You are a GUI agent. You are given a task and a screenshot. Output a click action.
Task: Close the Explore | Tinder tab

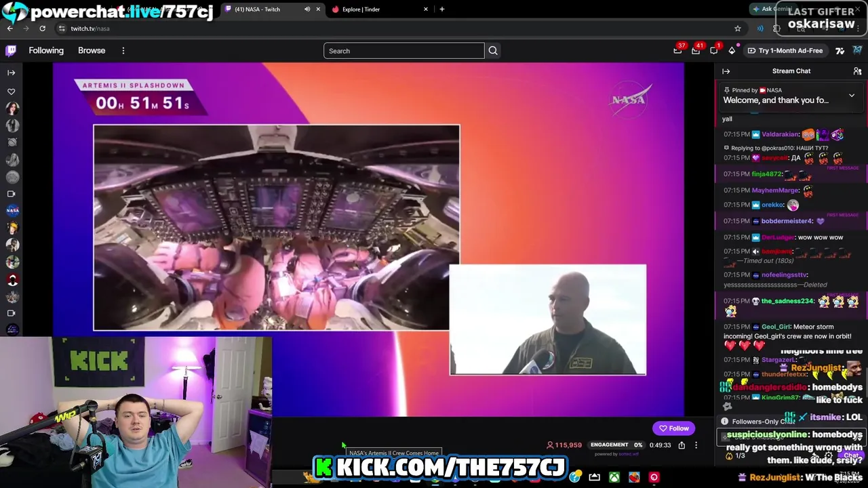pyautogui.click(x=426, y=9)
